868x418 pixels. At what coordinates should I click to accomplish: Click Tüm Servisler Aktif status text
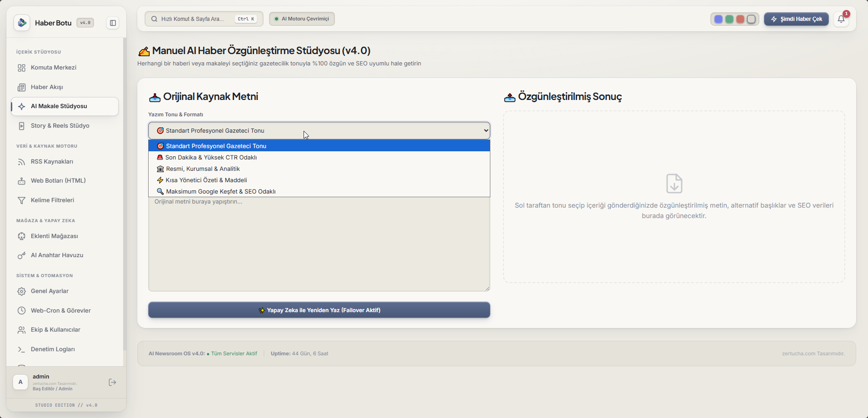234,353
